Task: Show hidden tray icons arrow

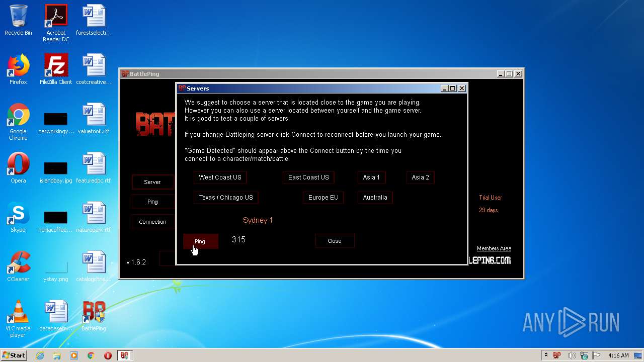Action: [x=546, y=355]
